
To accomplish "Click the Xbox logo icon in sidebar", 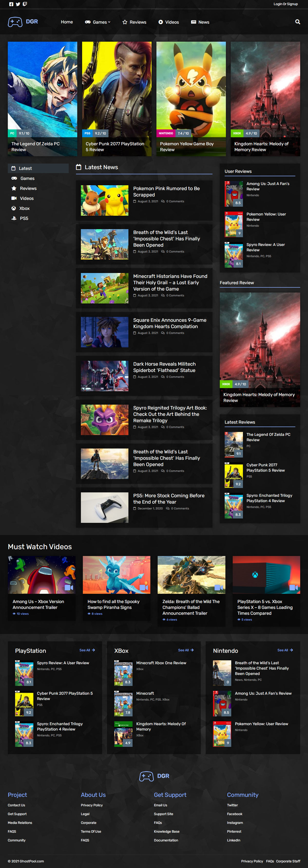I will (x=14, y=209).
